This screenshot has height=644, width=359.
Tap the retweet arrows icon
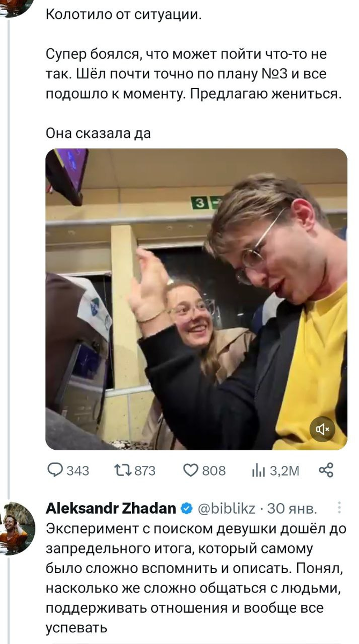(122, 471)
